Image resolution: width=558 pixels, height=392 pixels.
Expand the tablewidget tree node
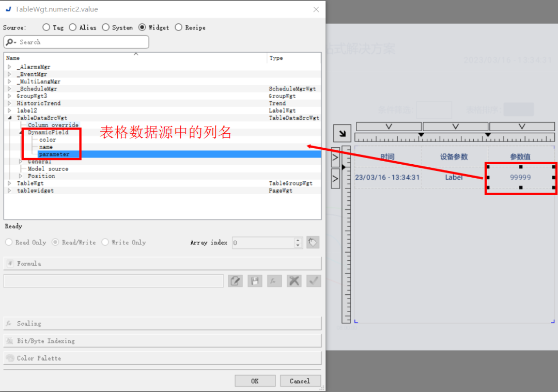[x=10, y=191]
